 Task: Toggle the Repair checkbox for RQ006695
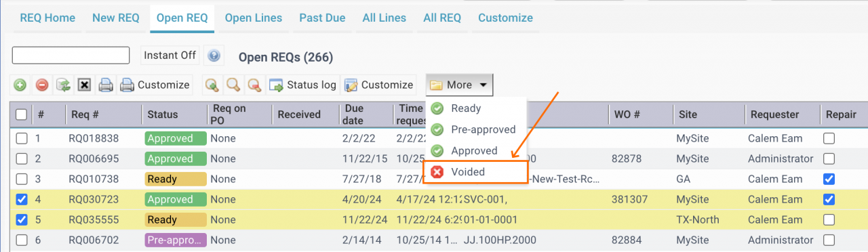click(829, 159)
